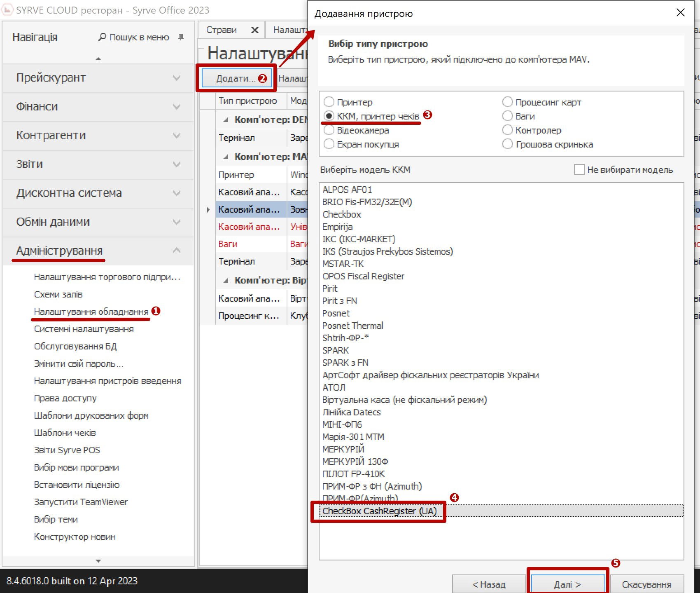The width and height of the screenshot is (700, 593).
Task: Close the Додавання пристрою dialog
Action: coord(680,13)
